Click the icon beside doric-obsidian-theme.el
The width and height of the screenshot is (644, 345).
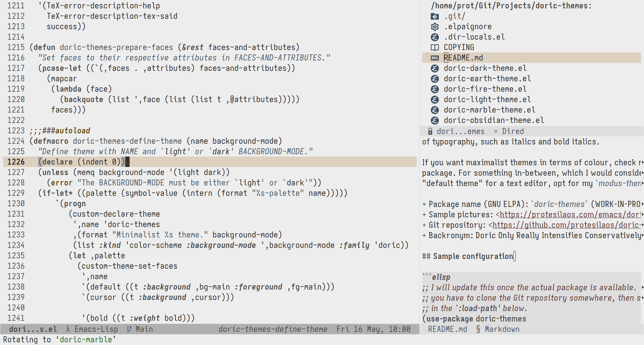point(435,120)
